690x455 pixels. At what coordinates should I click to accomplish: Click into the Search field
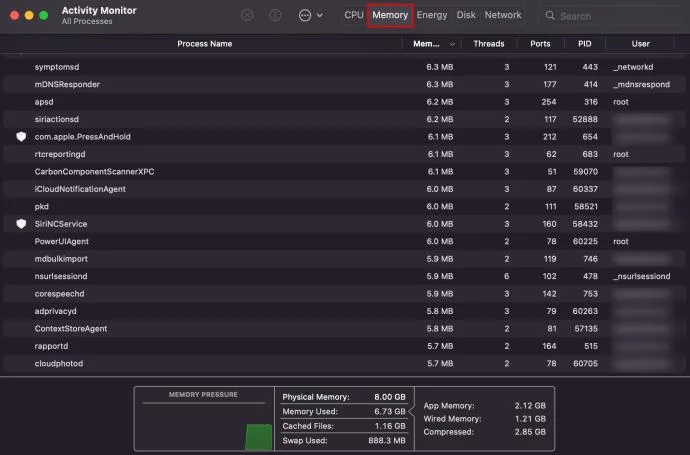[612, 16]
